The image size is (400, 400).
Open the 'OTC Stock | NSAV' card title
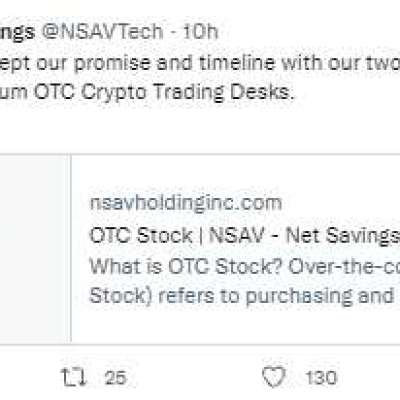coord(244,235)
